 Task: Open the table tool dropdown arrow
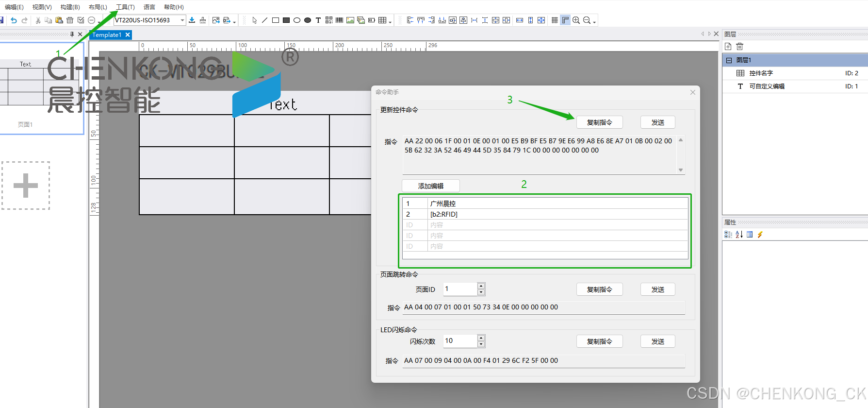coord(390,22)
